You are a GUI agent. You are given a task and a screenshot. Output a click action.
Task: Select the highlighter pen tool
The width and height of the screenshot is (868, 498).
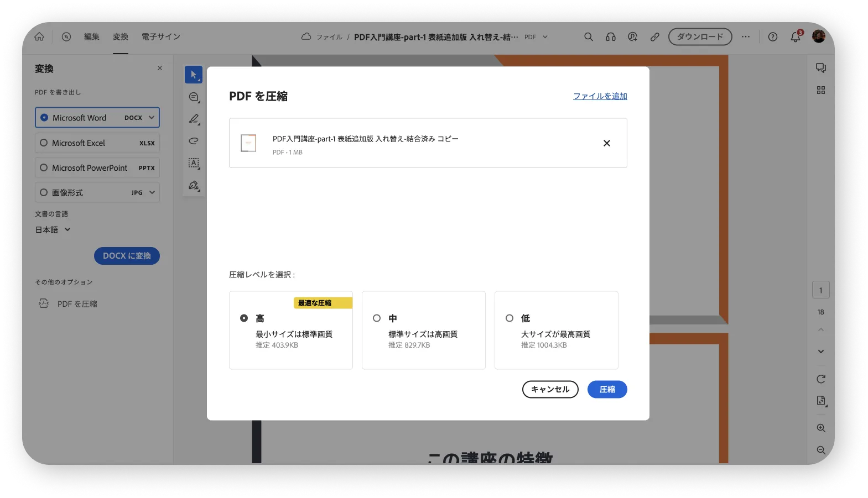(x=194, y=119)
